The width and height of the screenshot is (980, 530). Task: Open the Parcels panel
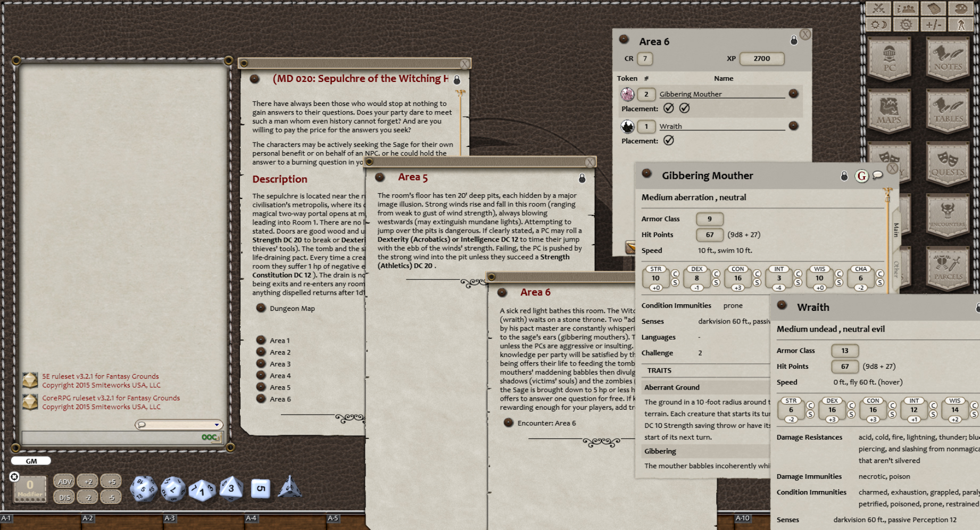tap(948, 266)
